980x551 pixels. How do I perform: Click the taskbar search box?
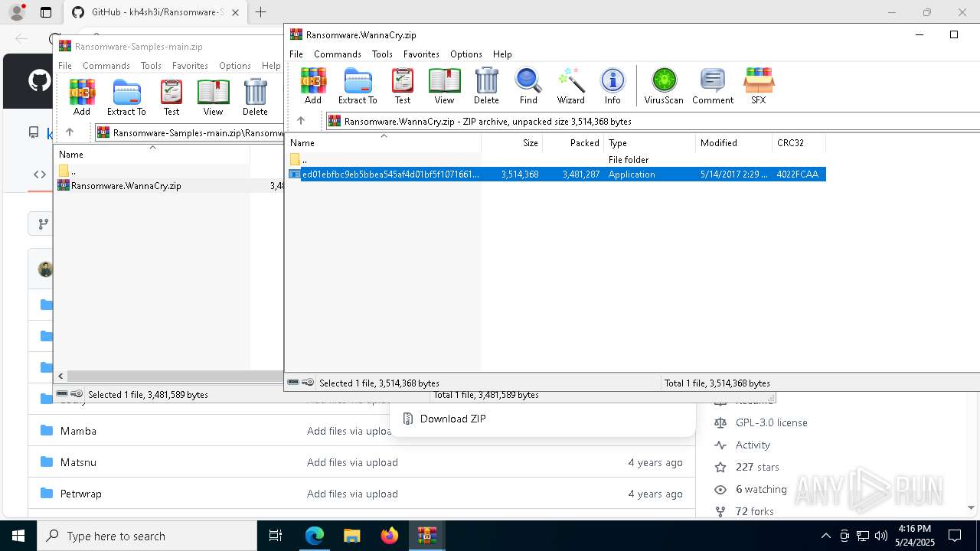coord(147,536)
